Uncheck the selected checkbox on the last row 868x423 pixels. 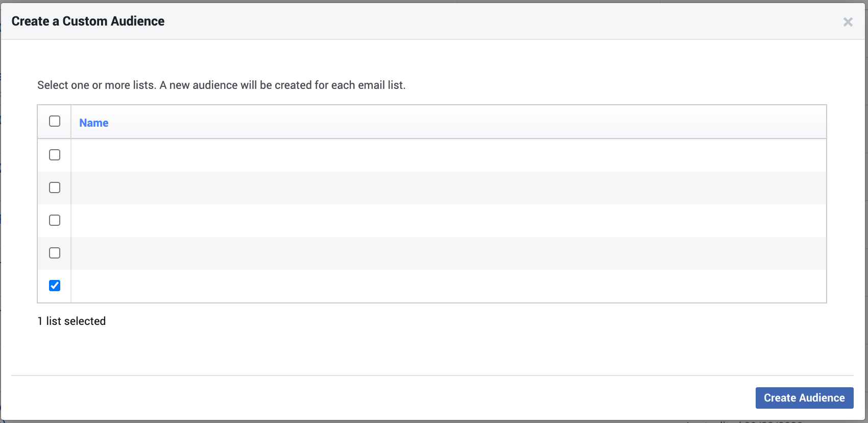(54, 286)
